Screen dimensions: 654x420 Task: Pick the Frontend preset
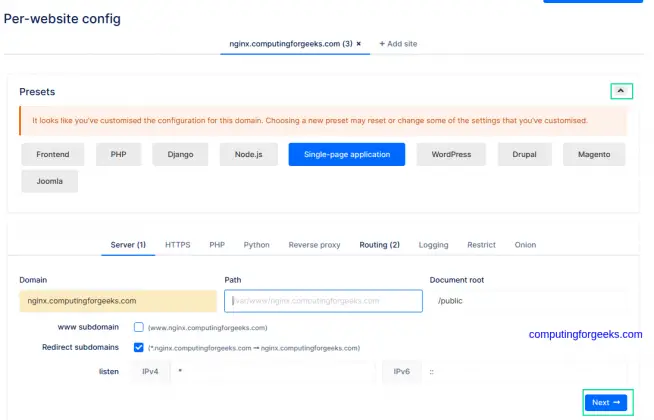[53, 155]
